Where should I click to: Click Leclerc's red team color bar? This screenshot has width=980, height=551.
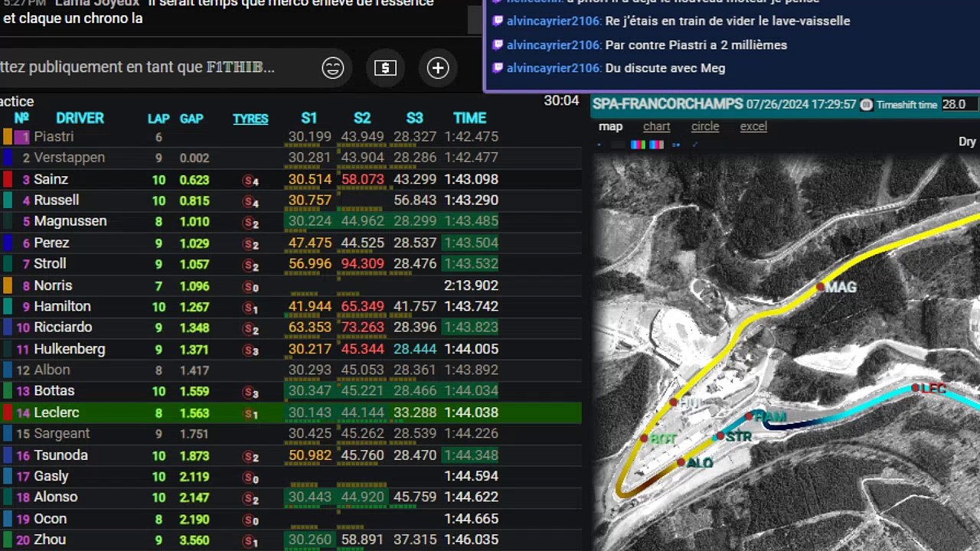(8, 412)
